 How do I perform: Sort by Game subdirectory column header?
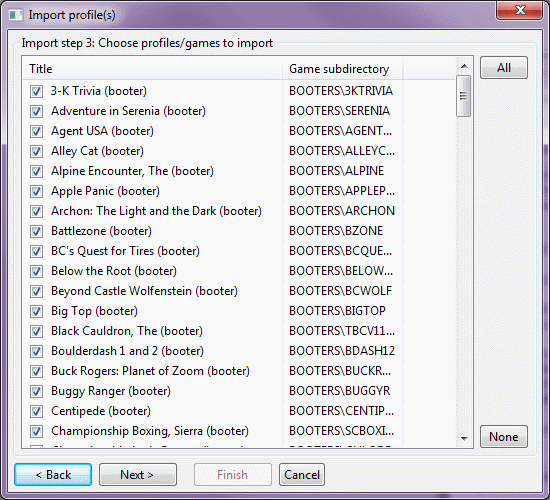point(343,69)
